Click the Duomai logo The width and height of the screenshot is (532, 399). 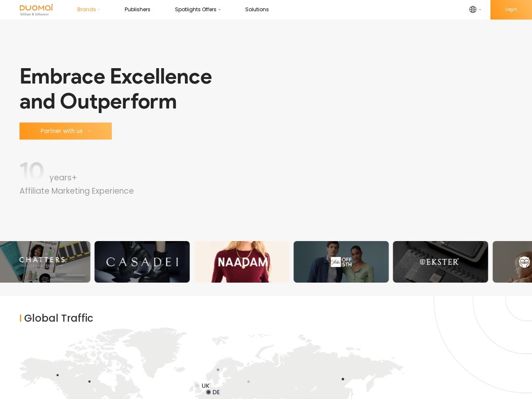[36, 10]
